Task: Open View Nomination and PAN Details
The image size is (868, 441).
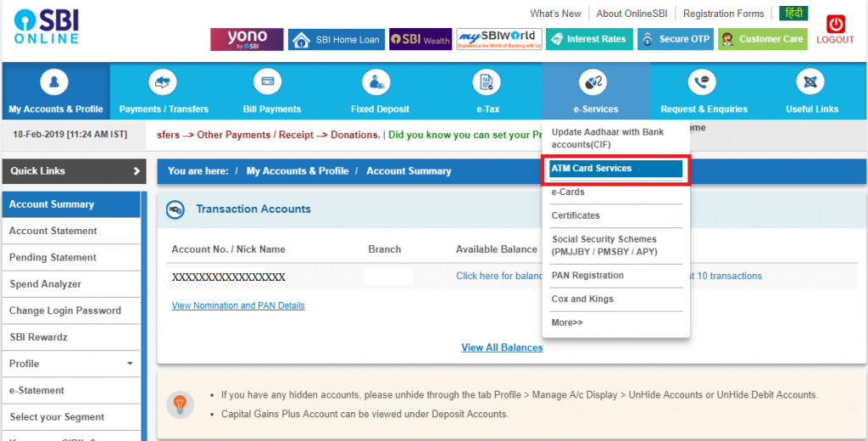Action: 238,306
